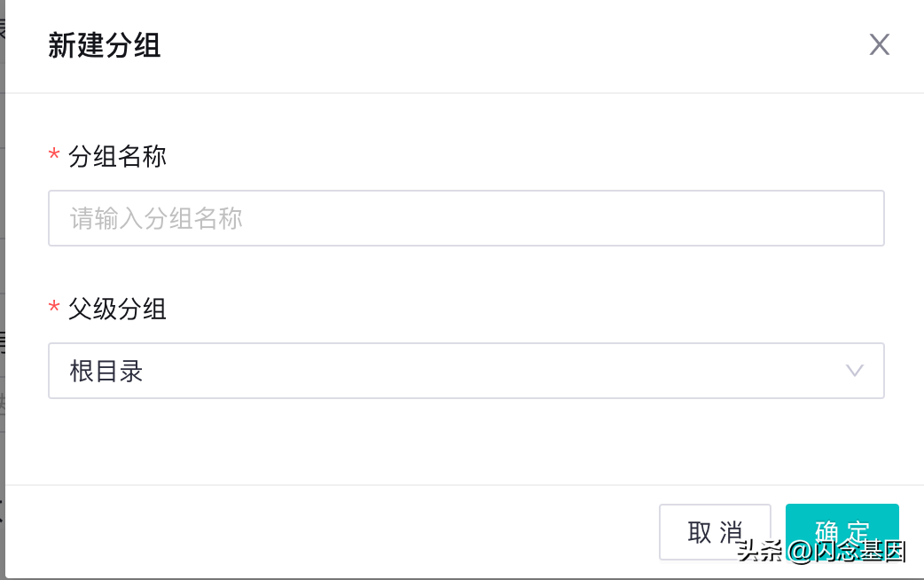Click the 头条@闪念基因 watermark text
The width and height of the screenshot is (924, 580).
821,552
